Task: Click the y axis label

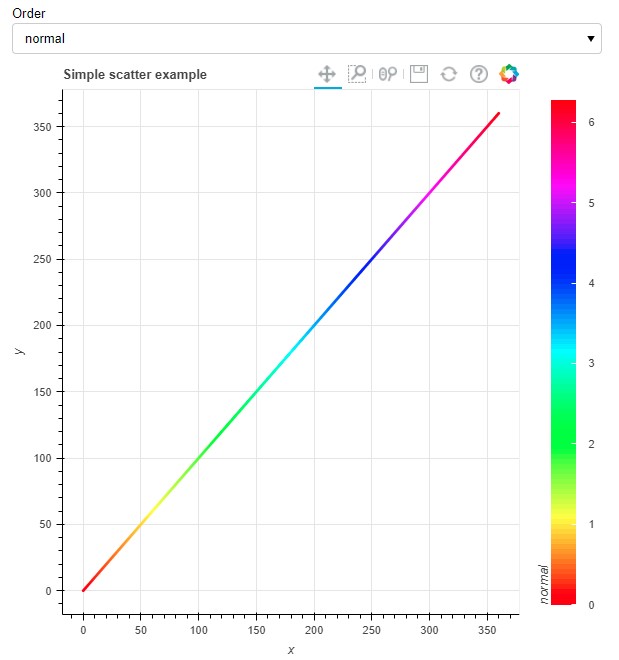Action: [19, 351]
